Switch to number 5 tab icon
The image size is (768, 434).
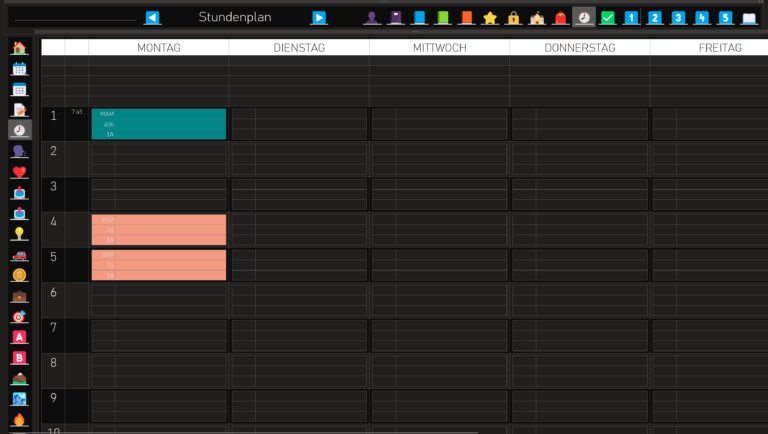click(725, 18)
